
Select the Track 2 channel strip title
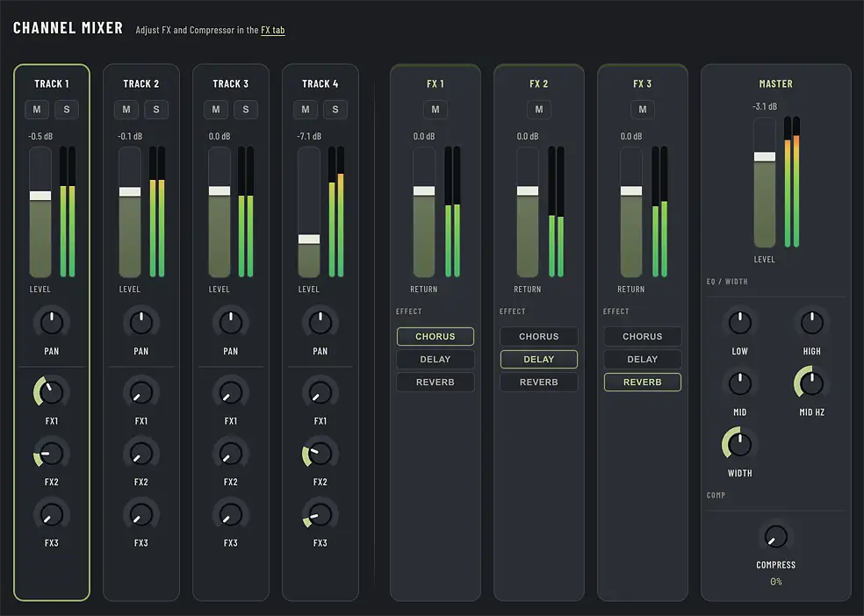tap(141, 83)
